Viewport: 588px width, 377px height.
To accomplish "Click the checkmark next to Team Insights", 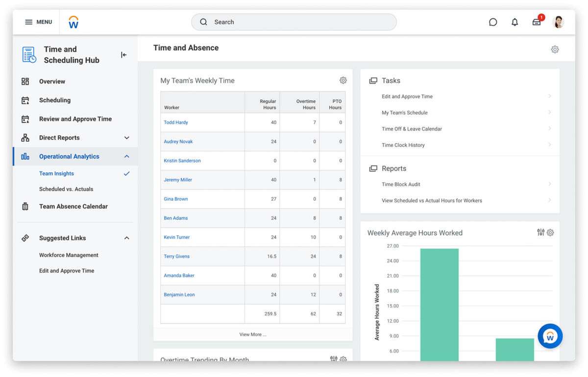I will point(127,173).
